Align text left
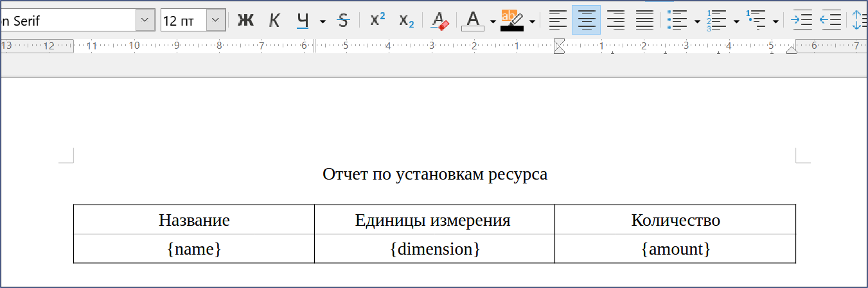 (558, 21)
